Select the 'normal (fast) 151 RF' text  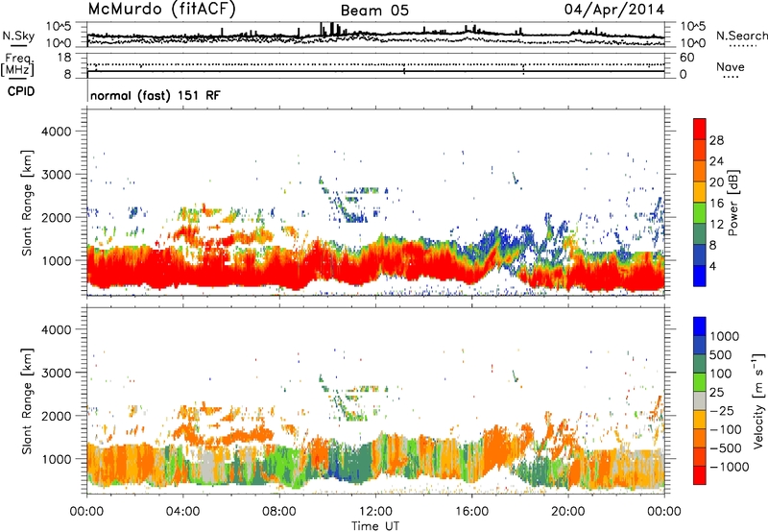[156, 95]
